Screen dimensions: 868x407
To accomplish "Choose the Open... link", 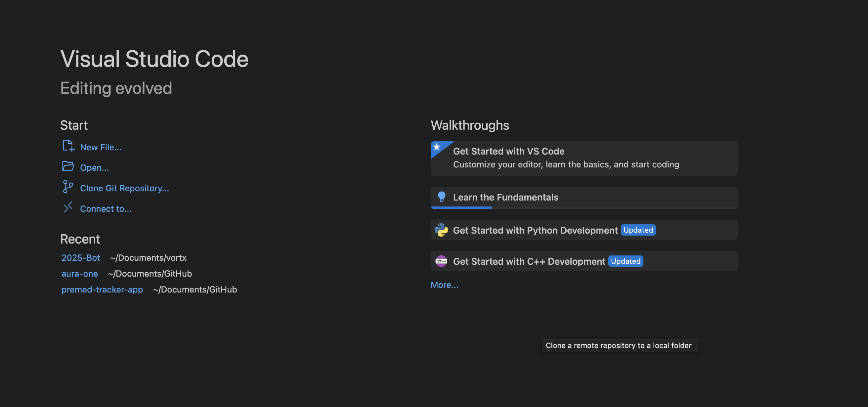I will coord(95,168).
